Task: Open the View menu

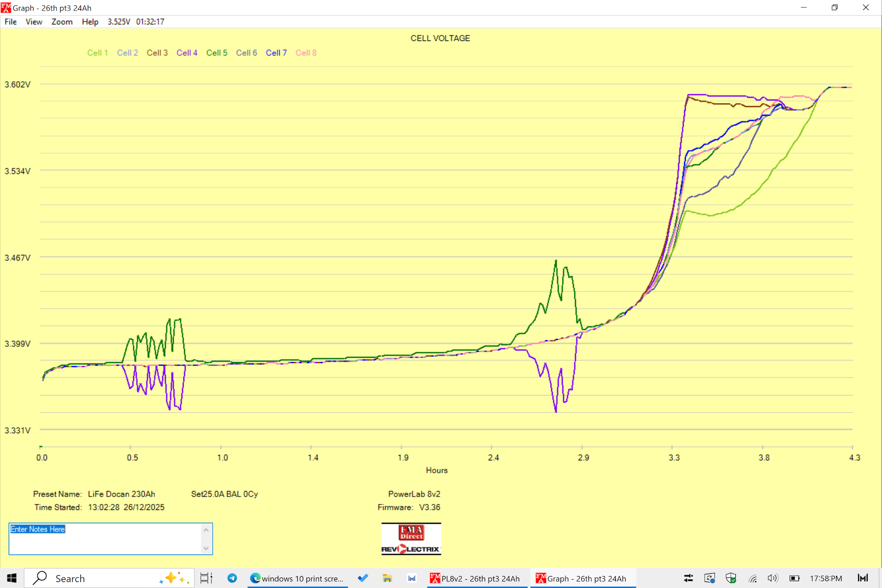Action: (x=34, y=22)
